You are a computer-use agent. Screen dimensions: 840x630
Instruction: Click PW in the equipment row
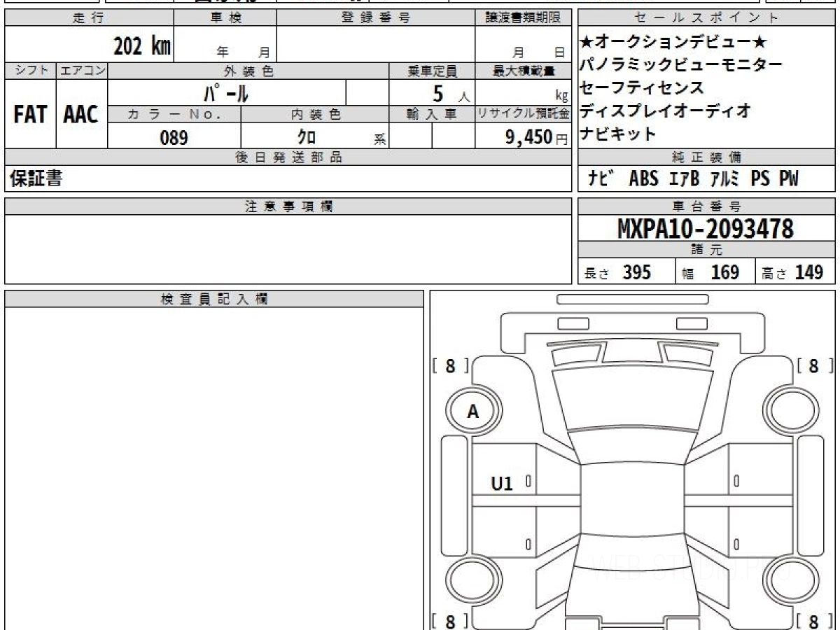[789, 180]
